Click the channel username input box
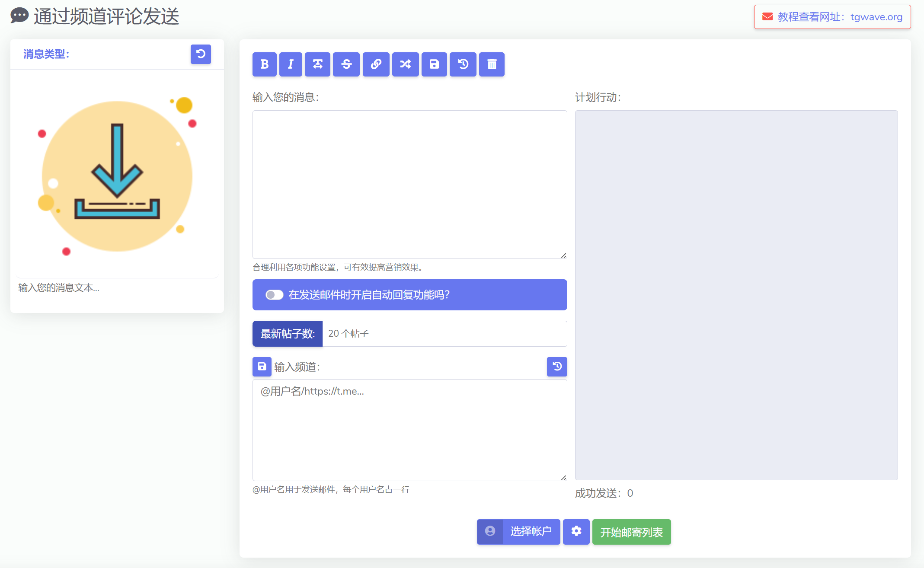Screen dimensions: 924x568 click(x=409, y=430)
